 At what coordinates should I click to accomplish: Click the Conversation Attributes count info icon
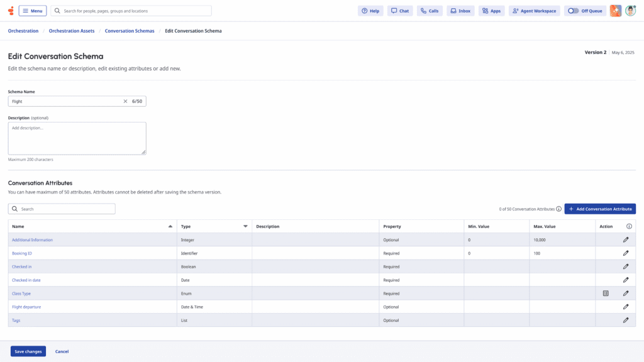tap(558, 209)
